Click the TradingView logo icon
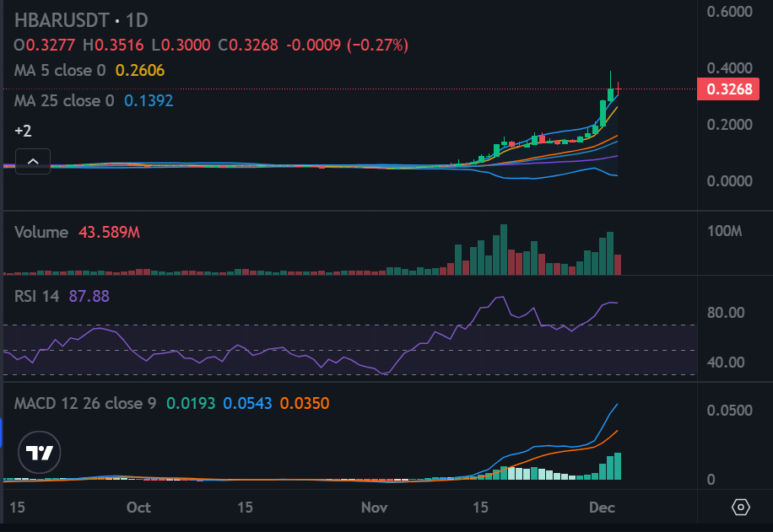 coord(40,452)
